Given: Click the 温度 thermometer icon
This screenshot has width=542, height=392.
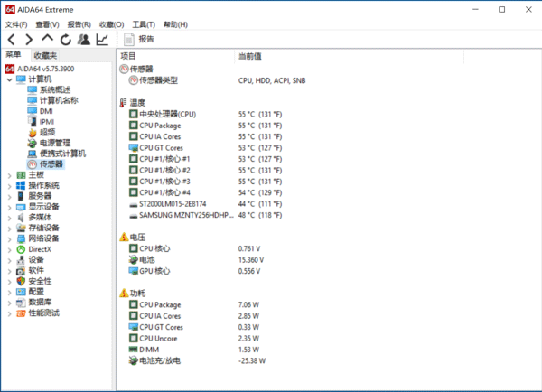Looking at the screenshot, I should [x=123, y=103].
